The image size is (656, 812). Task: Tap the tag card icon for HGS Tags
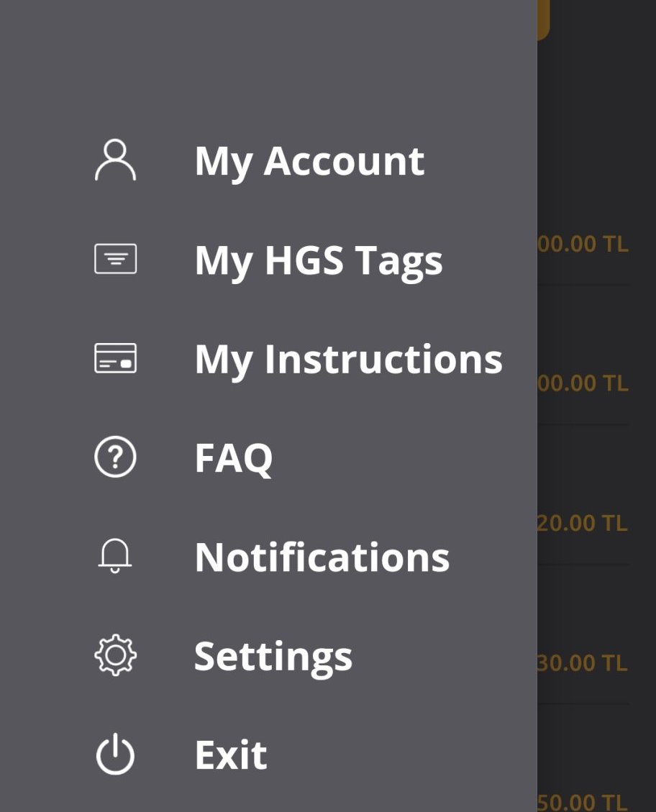[x=115, y=259]
